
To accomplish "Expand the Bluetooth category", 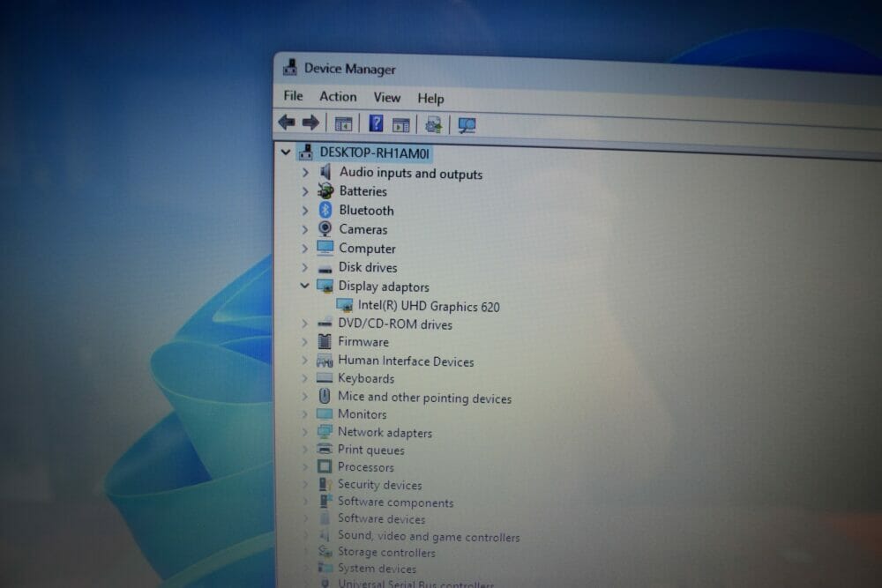I will [305, 210].
